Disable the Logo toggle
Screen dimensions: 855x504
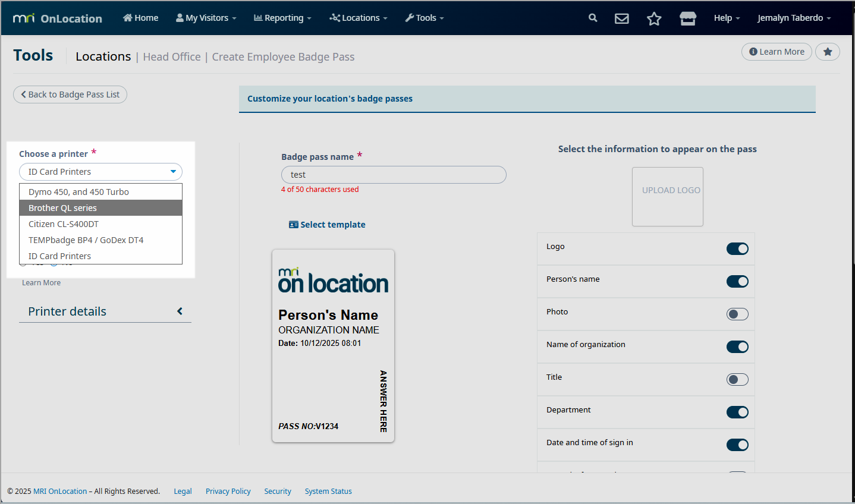point(737,249)
